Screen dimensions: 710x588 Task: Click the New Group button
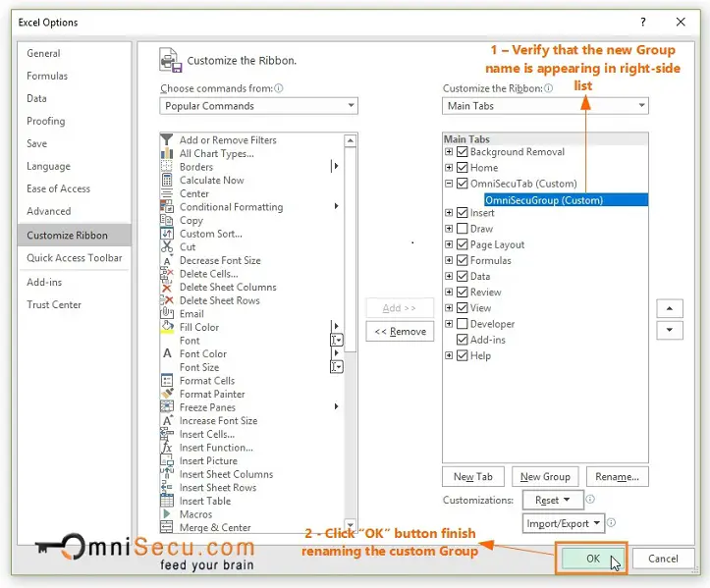[x=545, y=477]
